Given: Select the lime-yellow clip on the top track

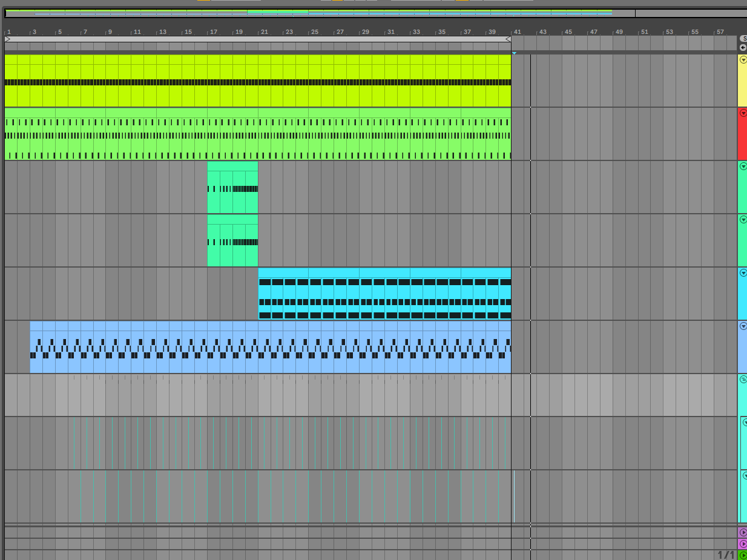Looking at the screenshot, I should tap(258, 81).
